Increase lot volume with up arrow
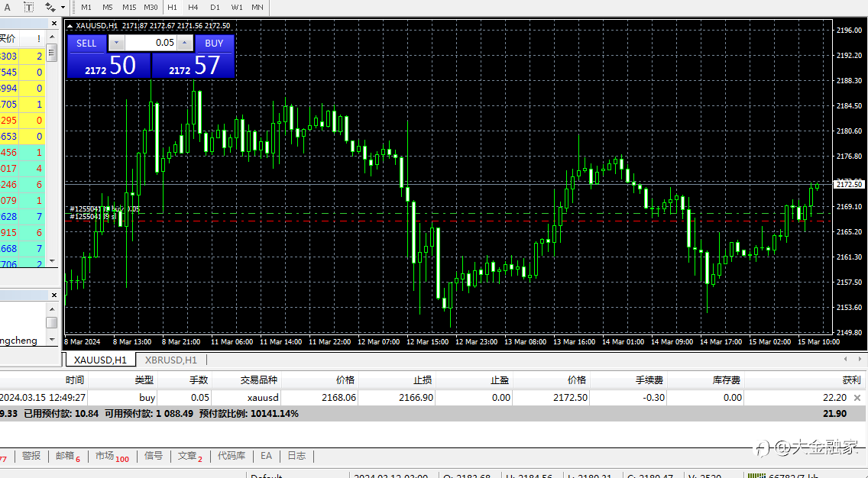Image resolution: width=868 pixels, height=478 pixels. [x=185, y=43]
